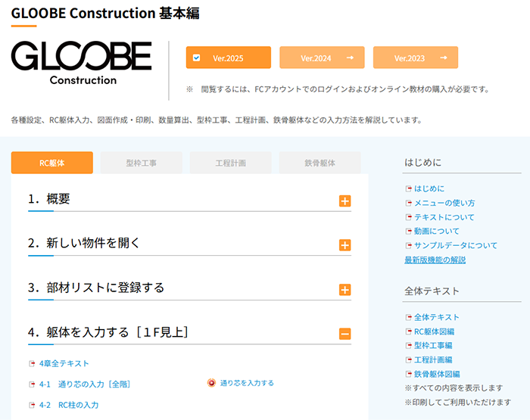The image size is (530, 420).
Task: Play the 通り芯を入力する video link
Action: [x=247, y=383]
